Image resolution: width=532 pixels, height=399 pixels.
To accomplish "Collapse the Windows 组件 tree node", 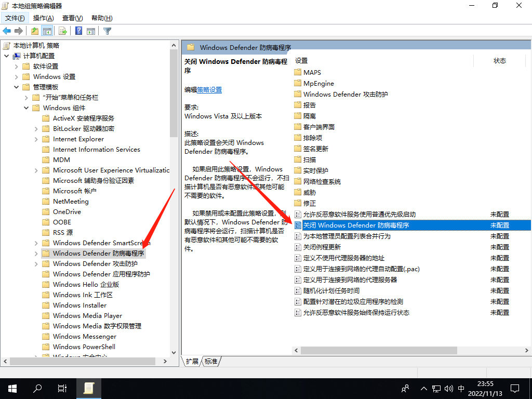I will (26, 108).
